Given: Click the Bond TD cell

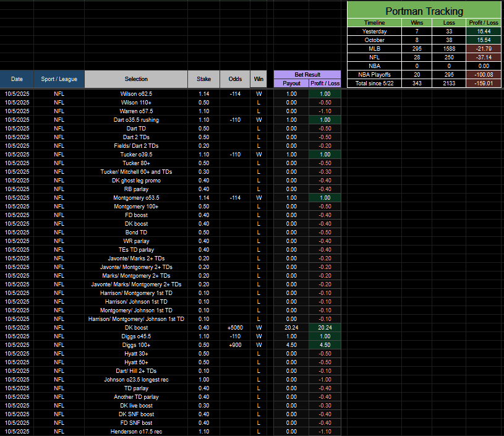Looking at the screenshot, I should (x=136, y=233).
